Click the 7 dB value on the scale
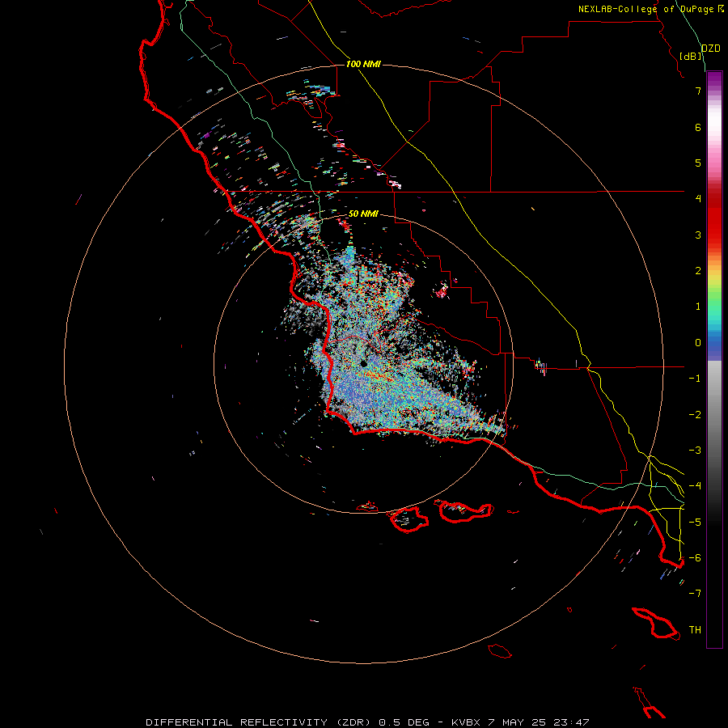Viewport: 728px width, 728px height. click(x=698, y=91)
